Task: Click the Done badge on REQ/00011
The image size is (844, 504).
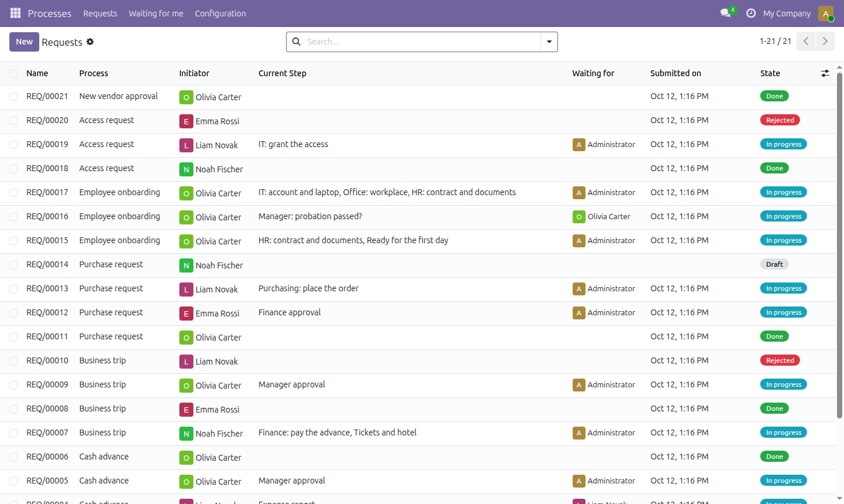Action: click(x=774, y=336)
